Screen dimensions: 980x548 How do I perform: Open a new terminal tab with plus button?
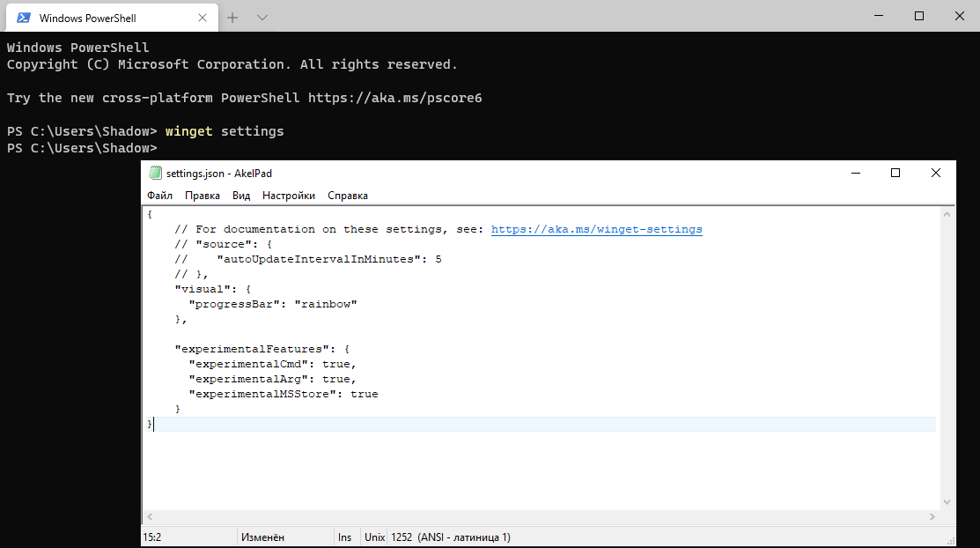pos(232,18)
